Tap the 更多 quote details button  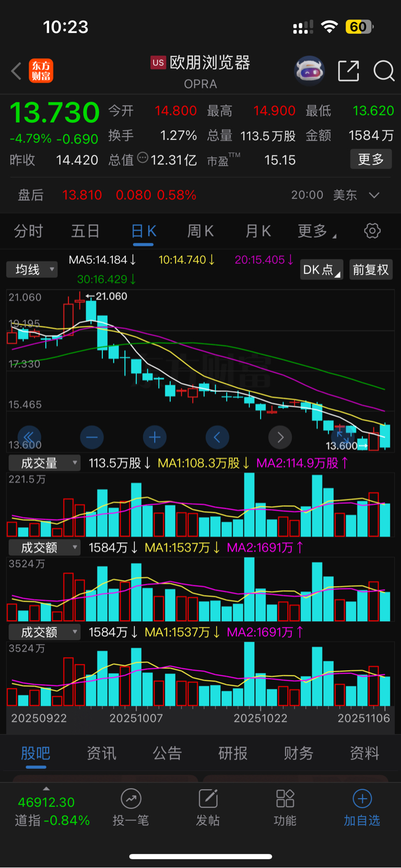coord(371,159)
